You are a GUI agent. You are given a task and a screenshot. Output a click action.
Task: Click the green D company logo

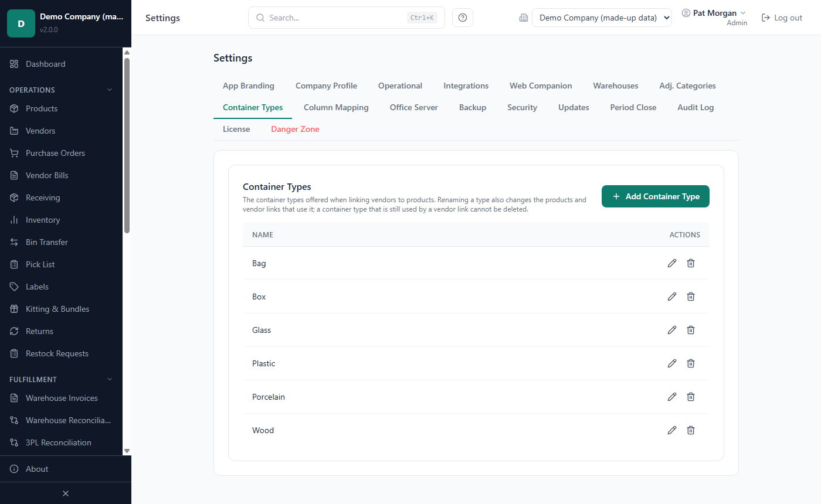21,23
